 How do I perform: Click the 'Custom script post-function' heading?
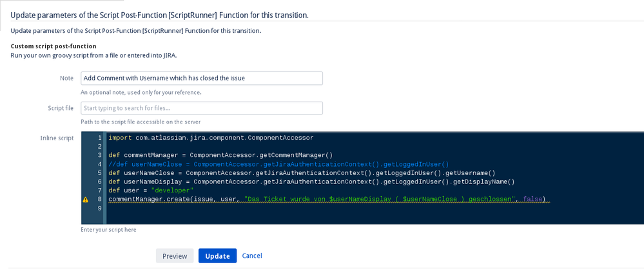pos(54,46)
